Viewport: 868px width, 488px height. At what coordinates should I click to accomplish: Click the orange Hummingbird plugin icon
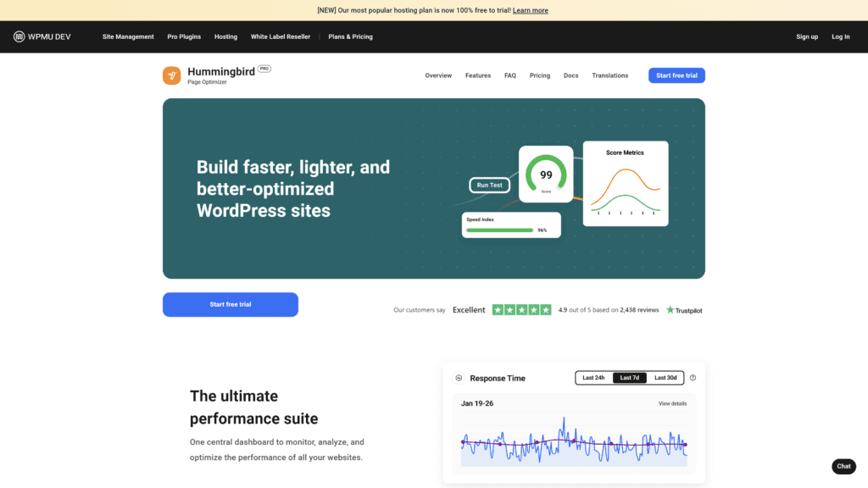[171, 75]
